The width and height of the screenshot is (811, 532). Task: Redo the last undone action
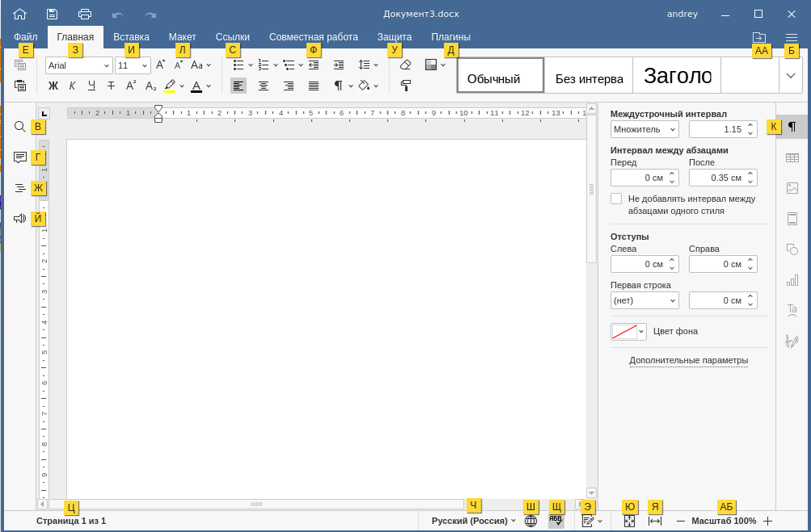[150, 15]
